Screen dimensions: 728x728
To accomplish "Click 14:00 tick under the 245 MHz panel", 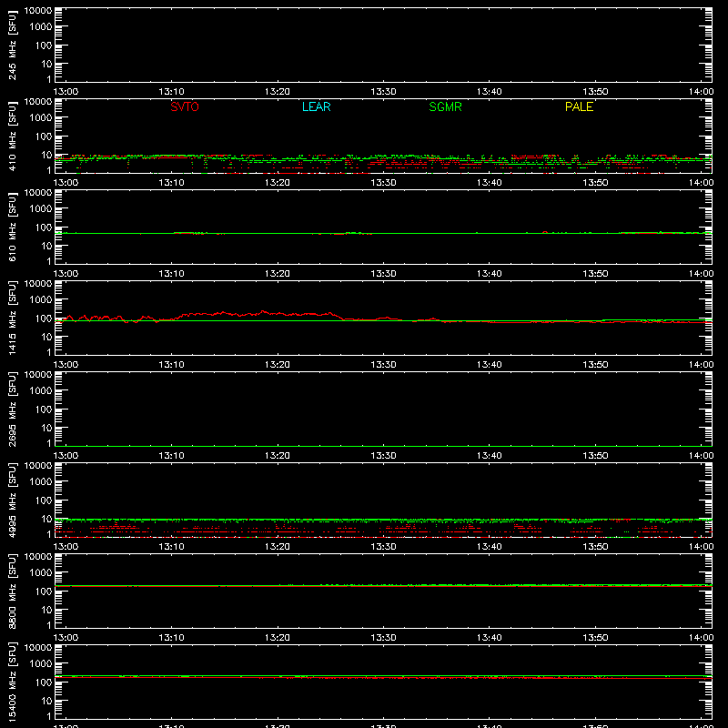I will [x=701, y=92].
